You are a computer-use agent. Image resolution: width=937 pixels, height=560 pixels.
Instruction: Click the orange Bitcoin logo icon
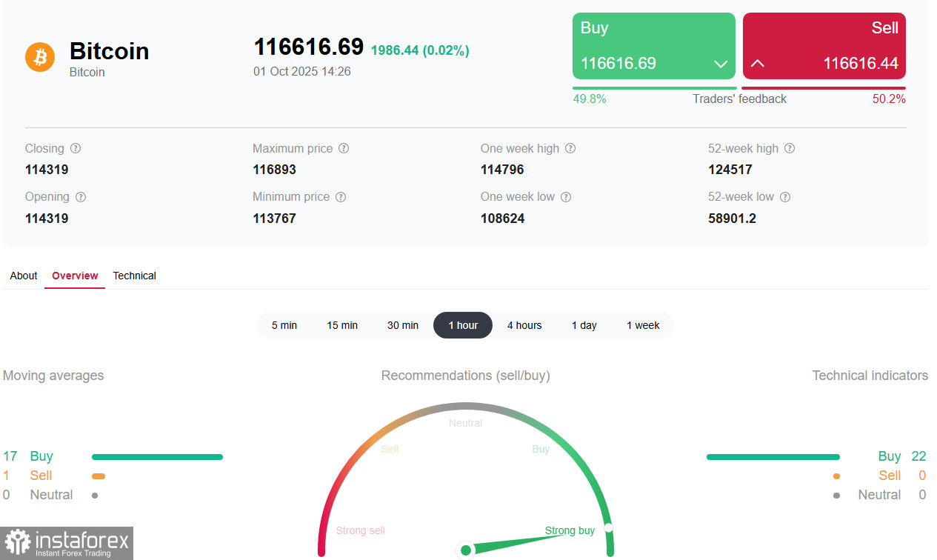click(40, 57)
